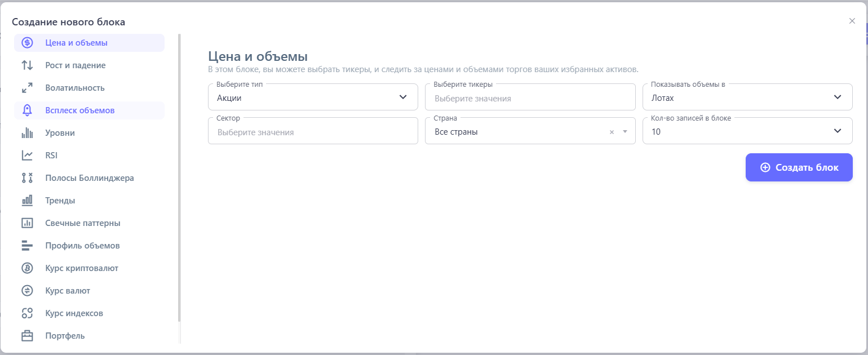Open the Выберите тип dropdown showing Акции
The width and height of the screenshot is (868, 355).
click(313, 97)
